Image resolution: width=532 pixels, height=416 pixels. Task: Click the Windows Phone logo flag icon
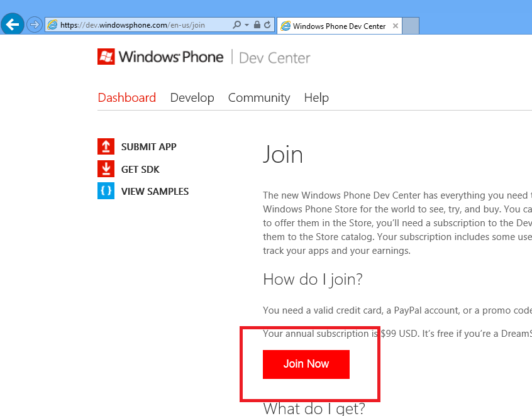pyautogui.click(x=106, y=57)
